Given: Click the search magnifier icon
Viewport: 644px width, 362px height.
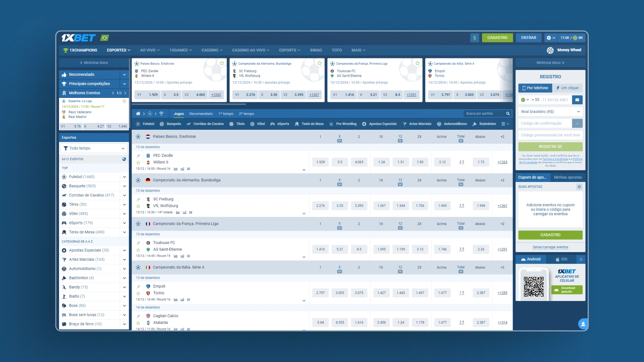Looking at the screenshot, I should click(508, 114).
